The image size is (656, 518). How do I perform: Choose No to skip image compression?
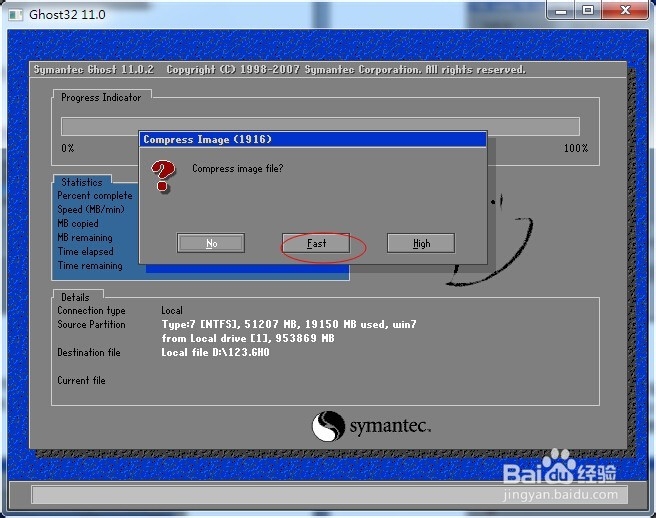click(211, 243)
